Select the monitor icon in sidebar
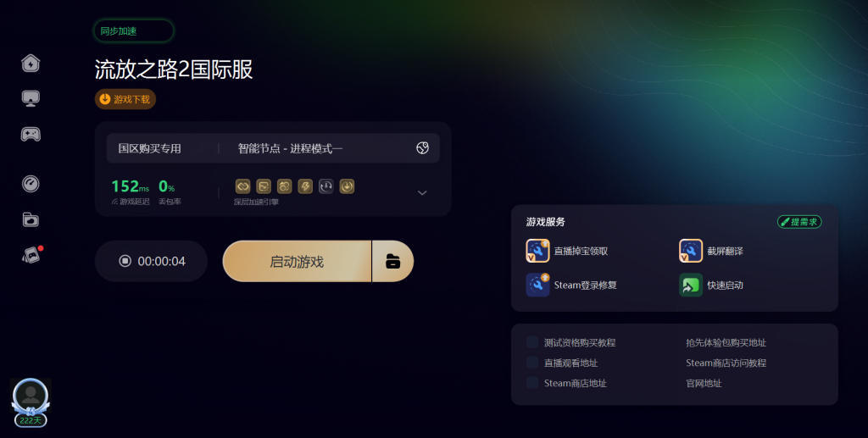Screen dimensions: 868x438 point(31,98)
